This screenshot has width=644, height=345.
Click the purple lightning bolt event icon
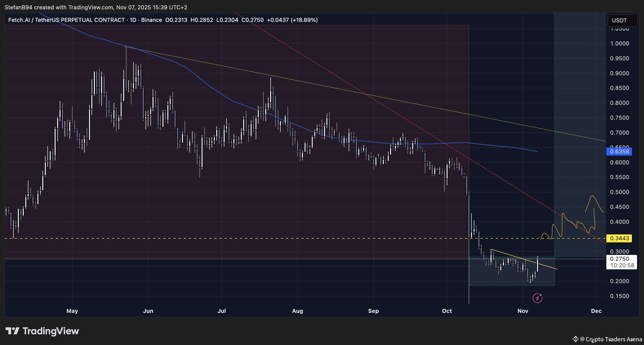537,298
